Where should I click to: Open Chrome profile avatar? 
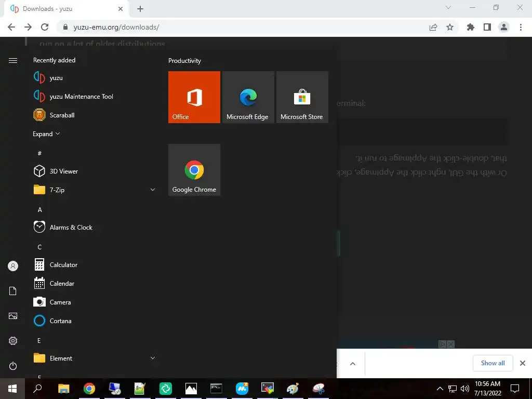point(504,27)
